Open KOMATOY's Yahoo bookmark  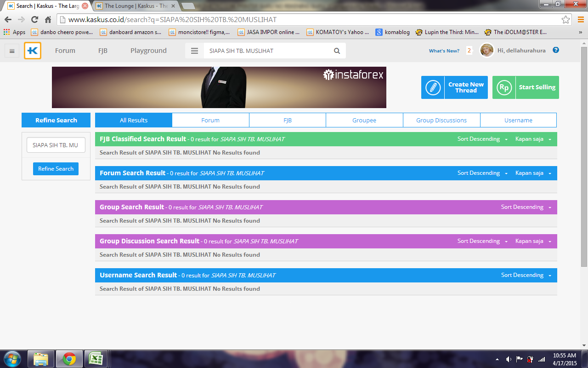click(338, 32)
